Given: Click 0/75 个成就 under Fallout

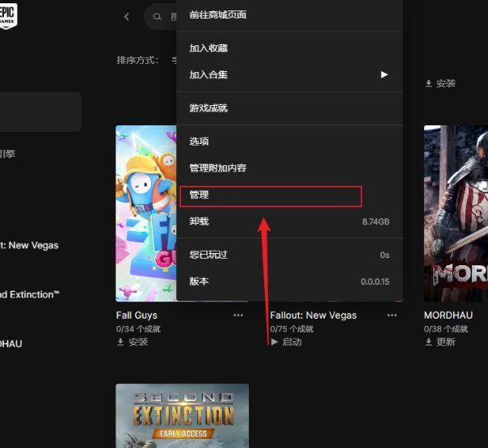Looking at the screenshot, I should 292,329.
